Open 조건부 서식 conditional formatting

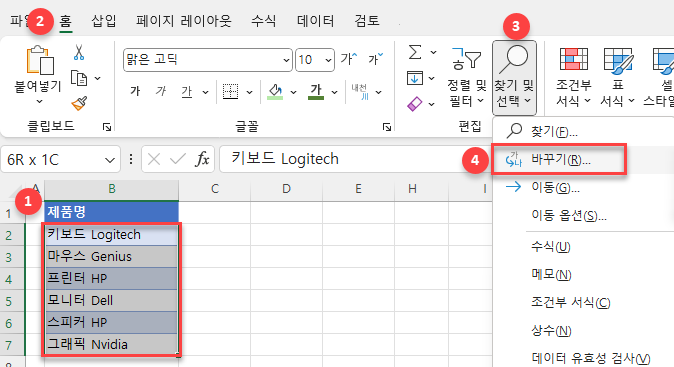click(x=574, y=77)
